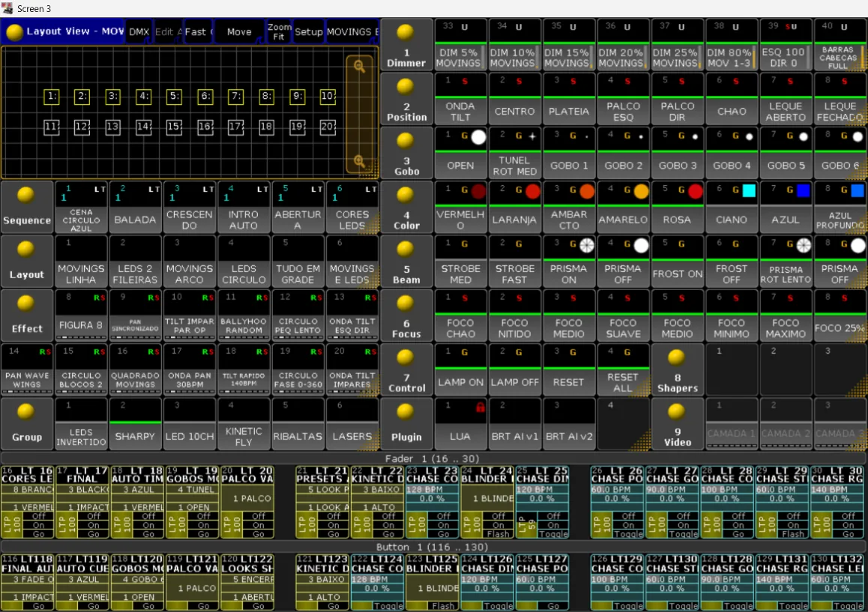
Task: Click Go on executor 16 CORES LE
Action: click(x=38, y=534)
